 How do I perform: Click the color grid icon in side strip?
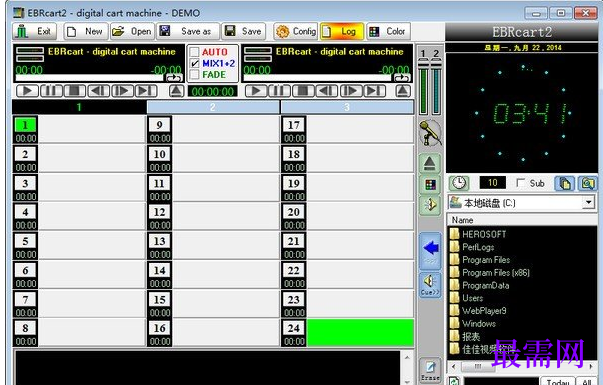click(x=430, y=185)
